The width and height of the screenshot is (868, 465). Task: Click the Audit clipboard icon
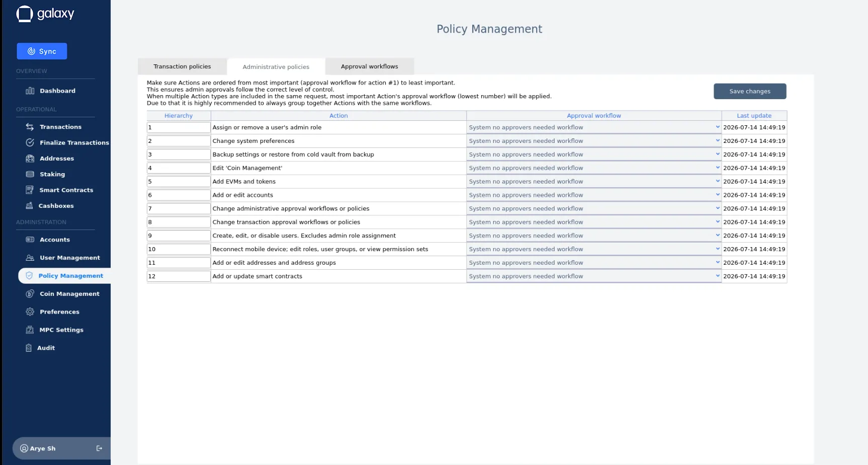click(29, 348)
